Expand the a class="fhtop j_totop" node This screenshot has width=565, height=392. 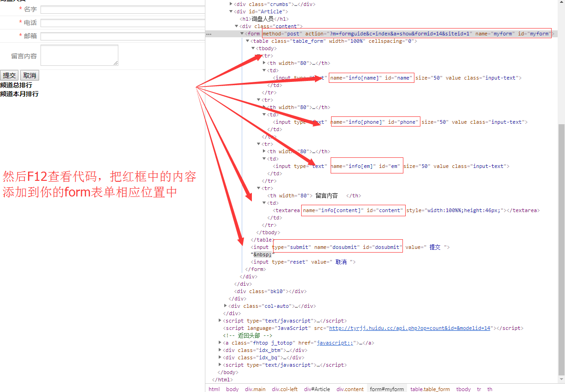click(x=220, y=343)
